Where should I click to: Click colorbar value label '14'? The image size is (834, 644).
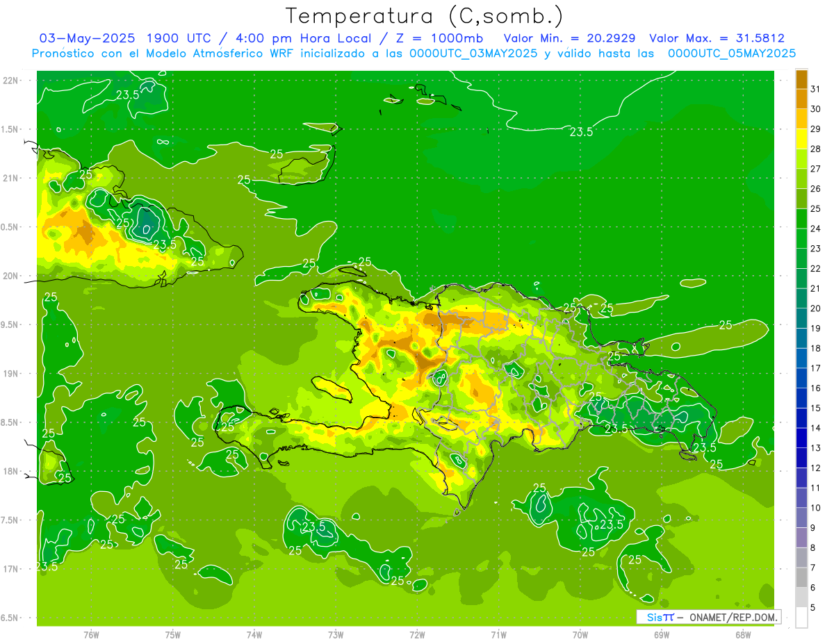pos(816,428)
